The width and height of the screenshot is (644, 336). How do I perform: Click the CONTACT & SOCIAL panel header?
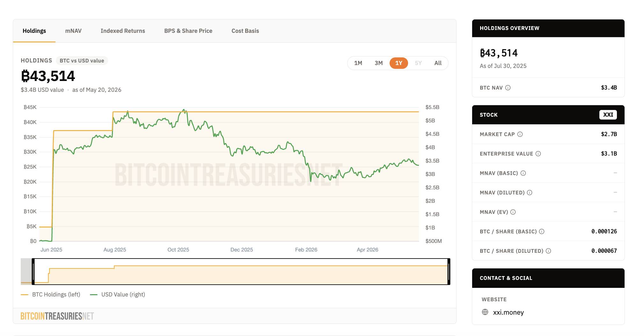coord(548,278)
